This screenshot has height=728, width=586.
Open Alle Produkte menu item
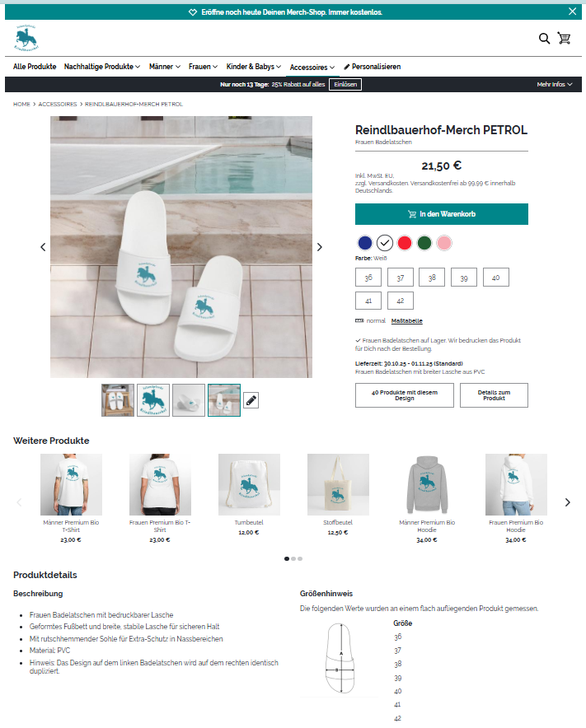coord(35,67)
